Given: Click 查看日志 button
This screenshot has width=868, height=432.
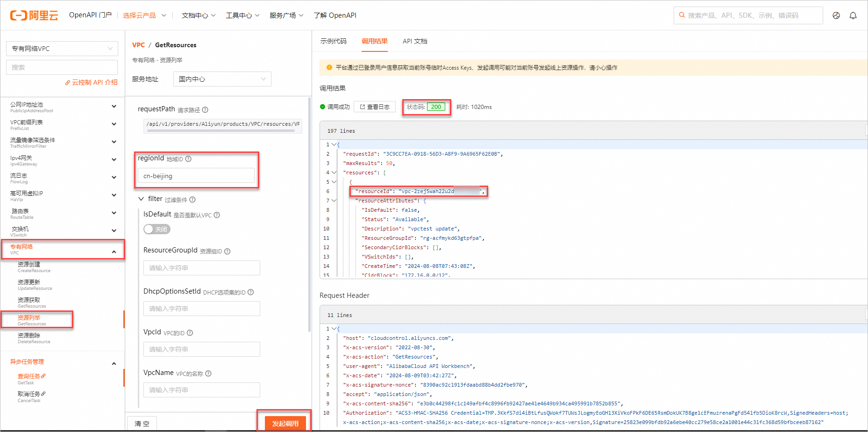Looking at the screenshot, I should tap(375, 107).
